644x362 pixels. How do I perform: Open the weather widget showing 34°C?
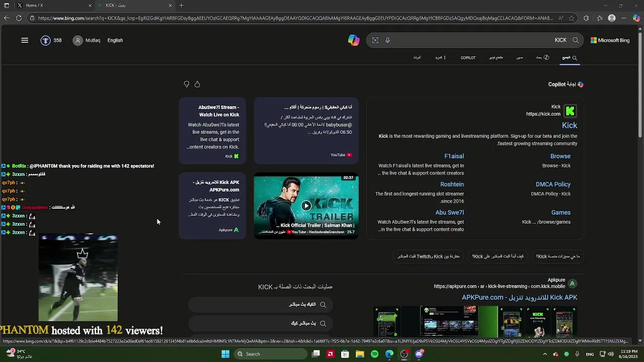coord(19,354)
